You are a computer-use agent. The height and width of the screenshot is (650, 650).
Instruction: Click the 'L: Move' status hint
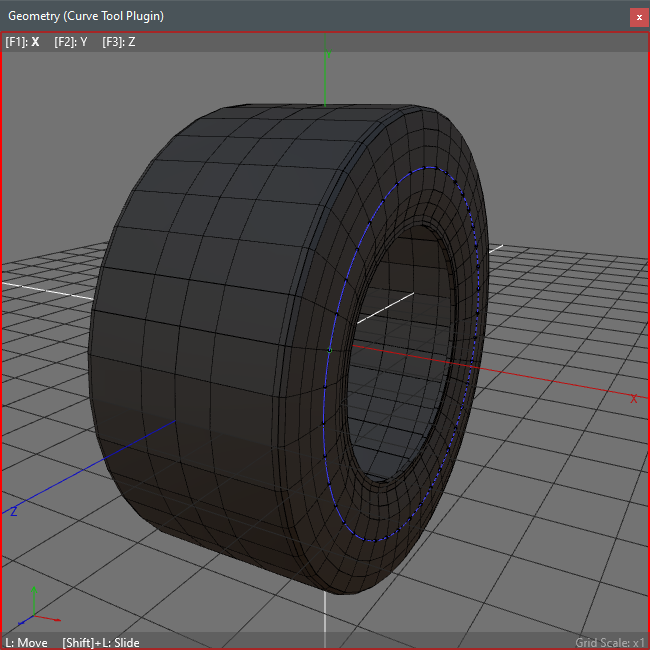coord(26,643)
